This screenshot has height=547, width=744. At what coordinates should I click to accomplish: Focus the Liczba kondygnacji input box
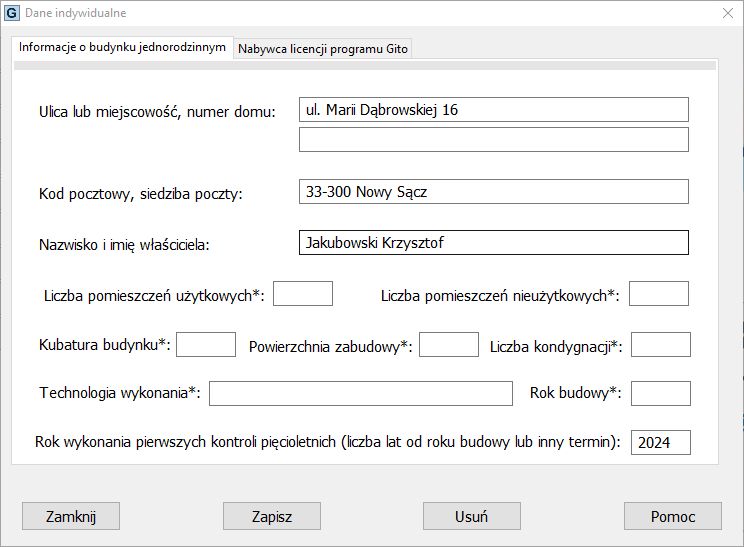tap(661, 345)
